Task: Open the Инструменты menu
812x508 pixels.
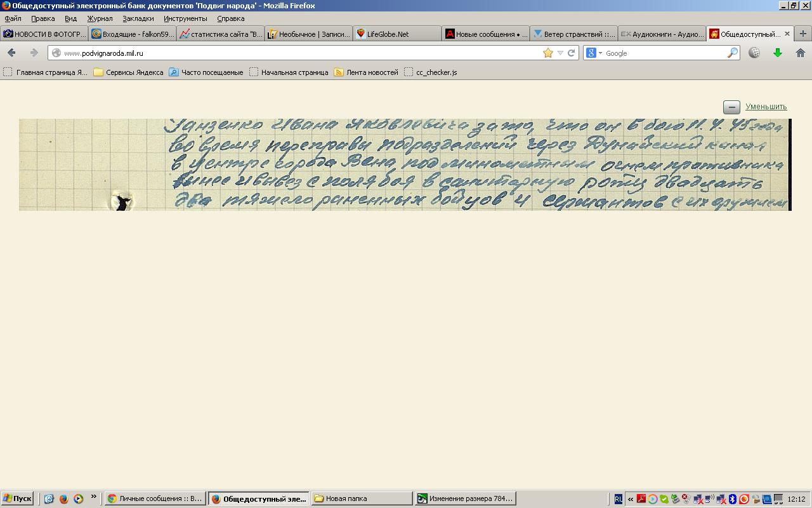Action: pyautogui.click(x=185, y=18)
